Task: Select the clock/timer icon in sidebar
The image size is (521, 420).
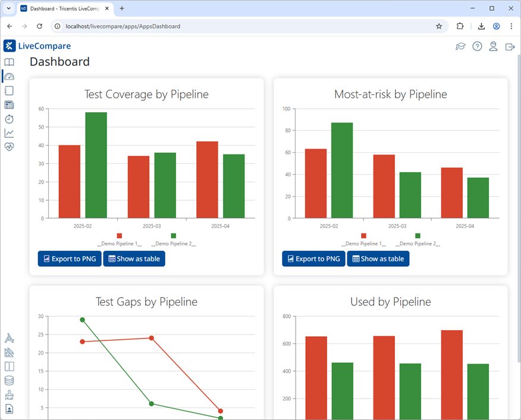Action: pos(8,119)
